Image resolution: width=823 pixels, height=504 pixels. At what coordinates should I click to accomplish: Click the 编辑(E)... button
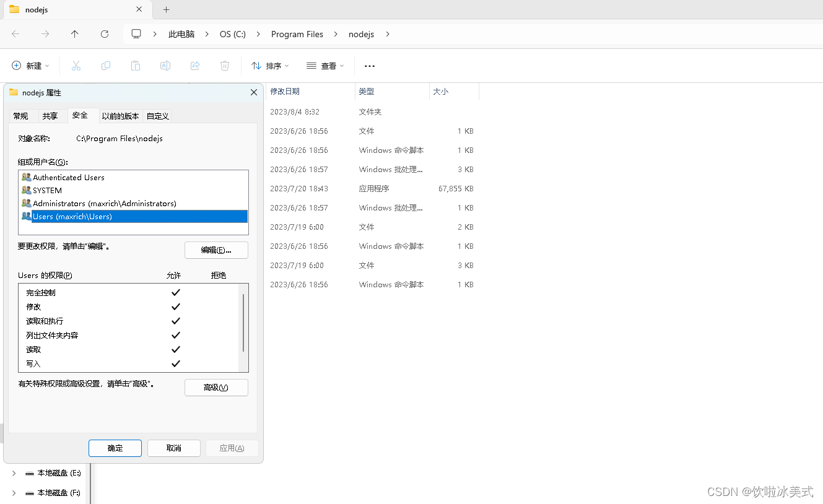point(216,250)
